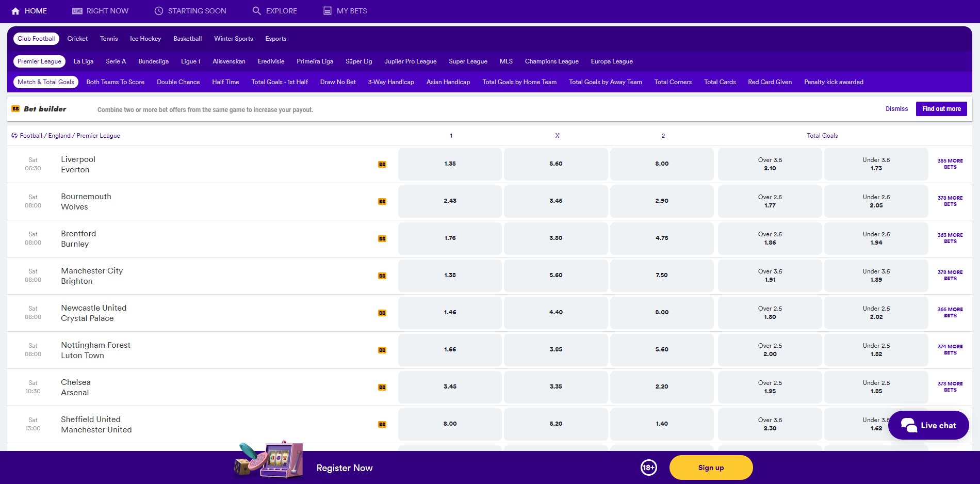Select the Double Chance market
The image size is (980, 484).
coord(178,82)
